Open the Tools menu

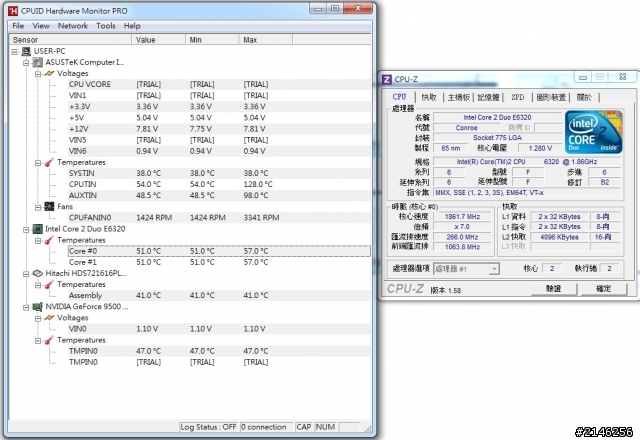(106, 26)
